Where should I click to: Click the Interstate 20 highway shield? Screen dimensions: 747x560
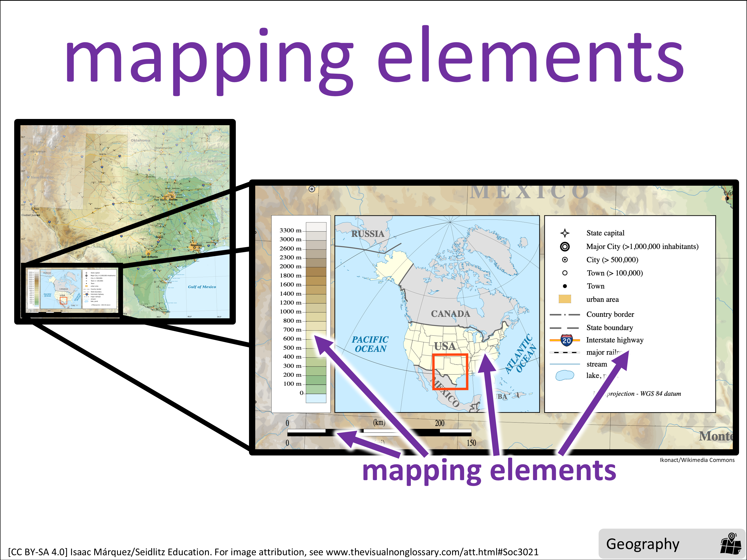(x=566, y=340)
